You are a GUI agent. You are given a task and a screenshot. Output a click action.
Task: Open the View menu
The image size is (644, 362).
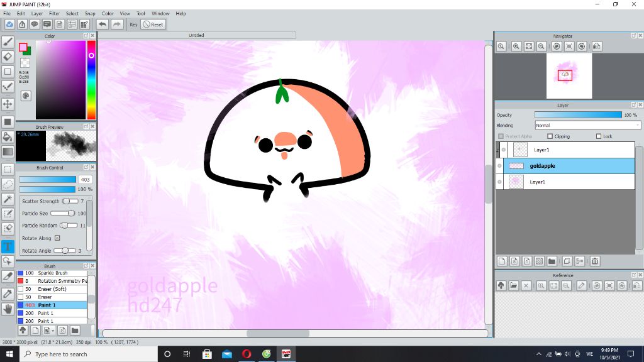[125, 14]
